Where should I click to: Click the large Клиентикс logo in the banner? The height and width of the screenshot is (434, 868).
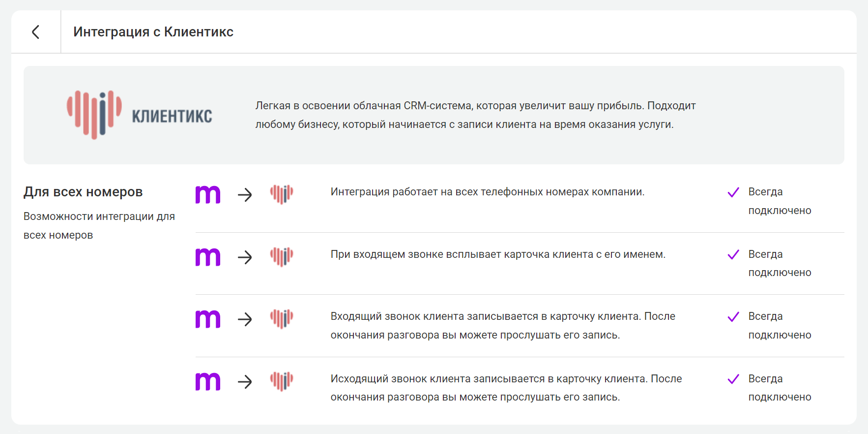(x=140, y=115)
